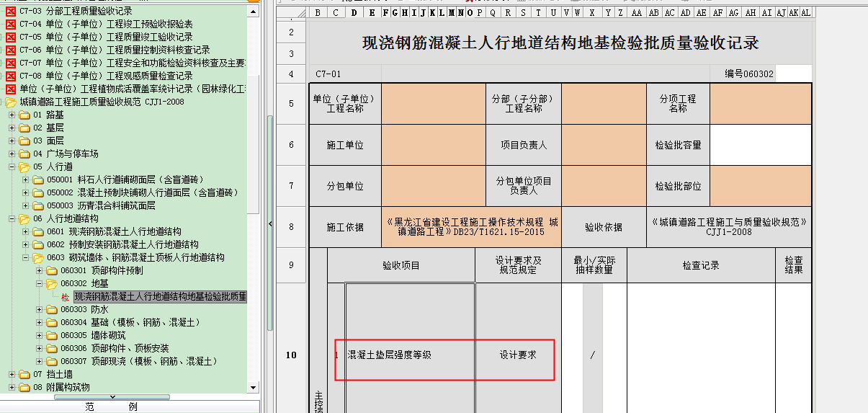
Task: Click the folder icon for 04 广场与停车场
Action: pyautogui.click(x=24, y=154)
